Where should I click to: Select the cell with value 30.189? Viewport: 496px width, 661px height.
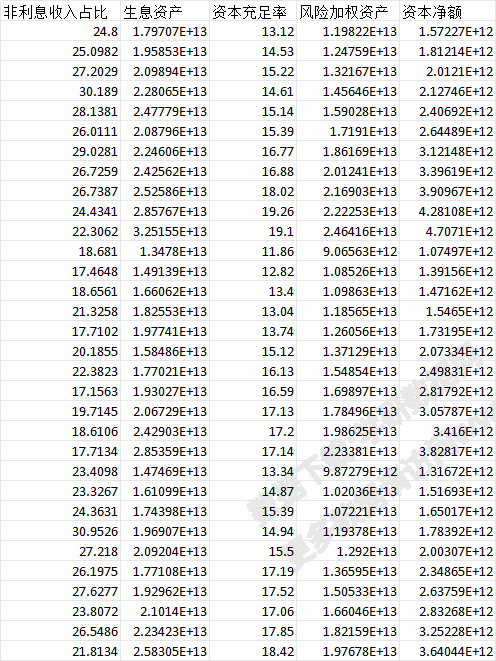point(60,91)
